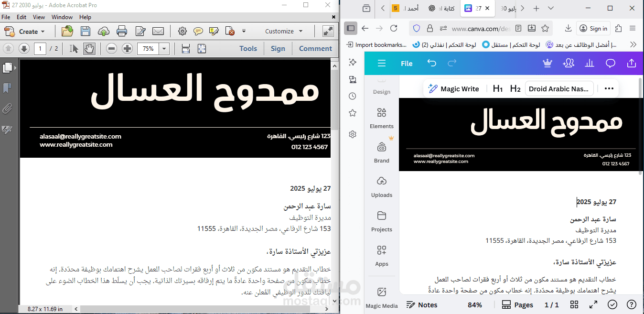Open the zoom percentage dropdown arrow
This screenshot has height=314, width=644.
coord(164,48)
